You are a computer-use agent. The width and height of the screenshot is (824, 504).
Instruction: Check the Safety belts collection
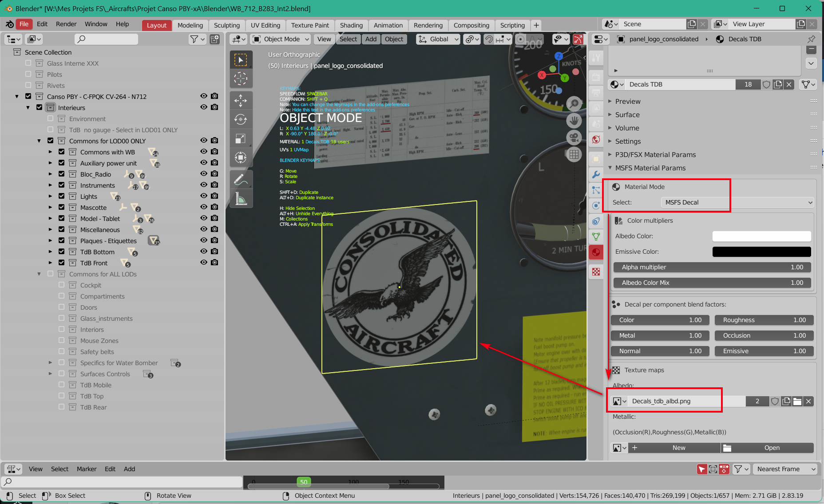tap(62, 351)
